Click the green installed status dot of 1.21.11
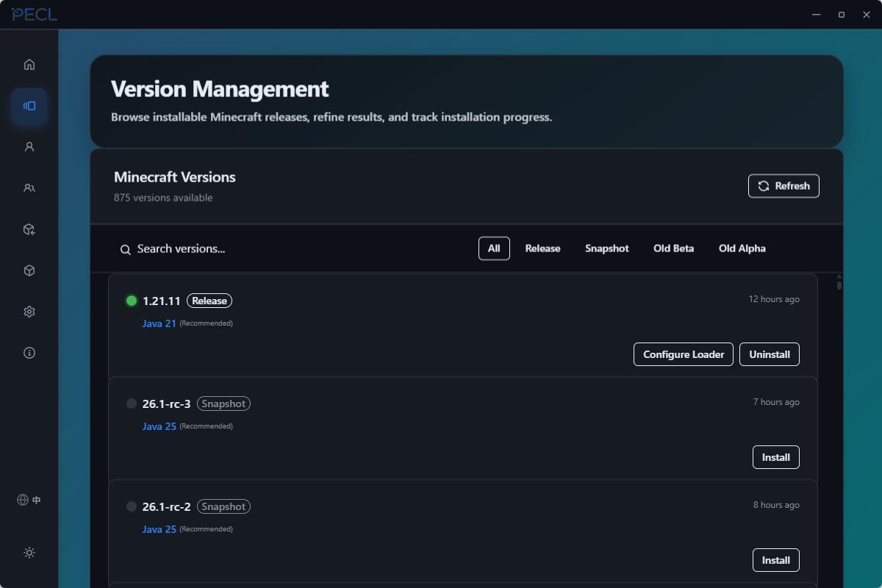Screen dimensions: 882x588 pos(132,301)
